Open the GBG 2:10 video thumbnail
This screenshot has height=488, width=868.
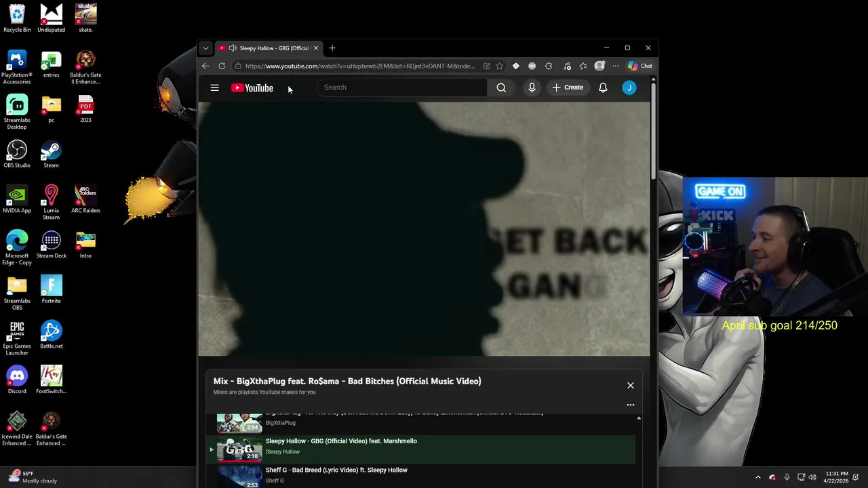point(239,449)
